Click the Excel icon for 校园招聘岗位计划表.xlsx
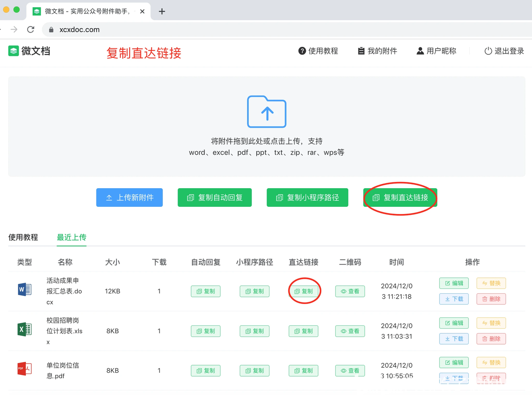This screenshot has height=395, width=532. 25,329
